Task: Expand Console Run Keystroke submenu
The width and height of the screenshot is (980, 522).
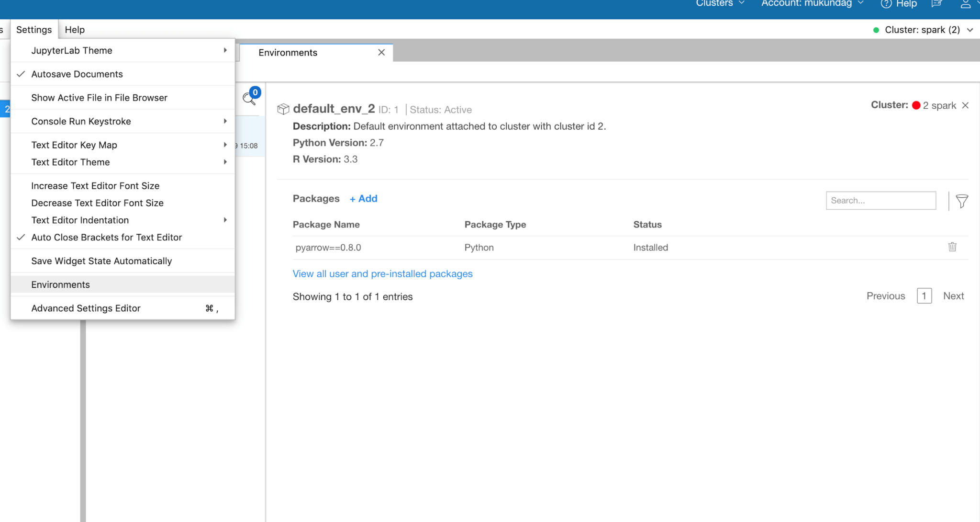Action: coord(123,121)
